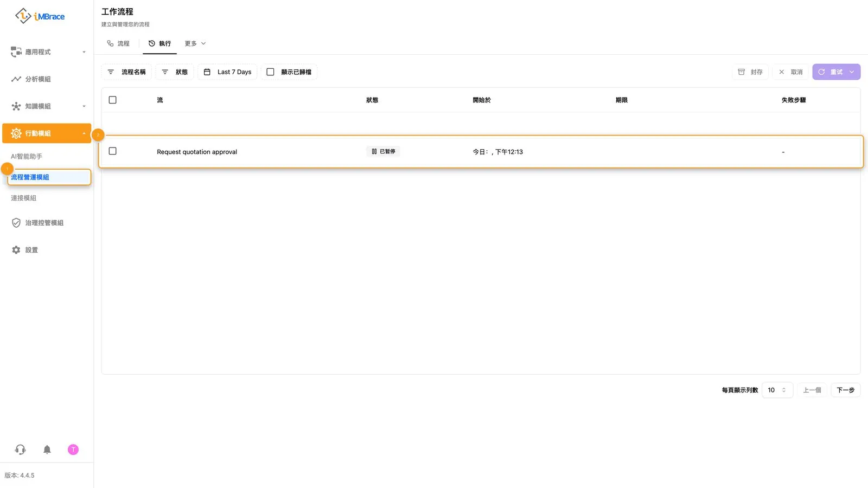The height and width of the screenshot is (488, 868).
Task: Open the pink user avatar
Action: pyautogui.click(x=73, y=450)
